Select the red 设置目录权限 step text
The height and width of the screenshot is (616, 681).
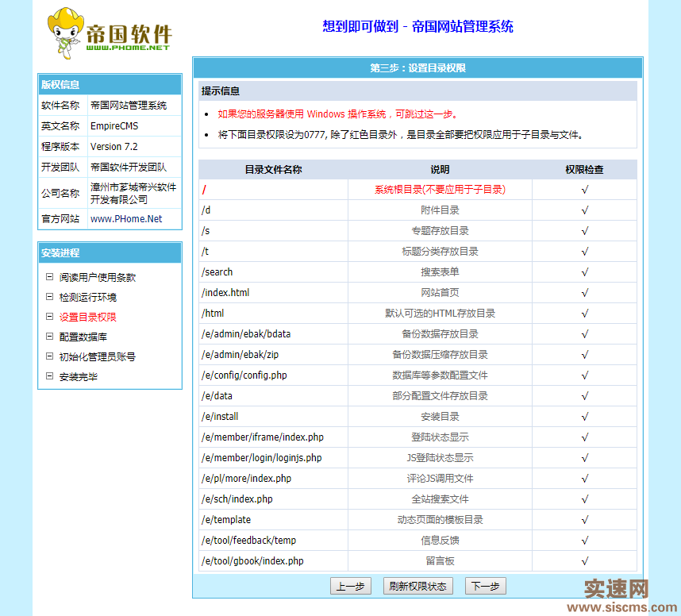coord(88,317)
